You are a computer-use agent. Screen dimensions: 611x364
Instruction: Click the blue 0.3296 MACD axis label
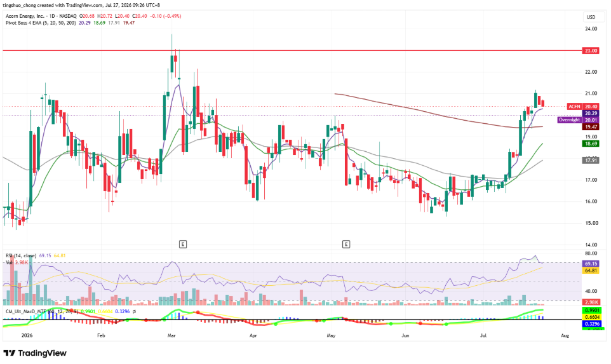591,324
